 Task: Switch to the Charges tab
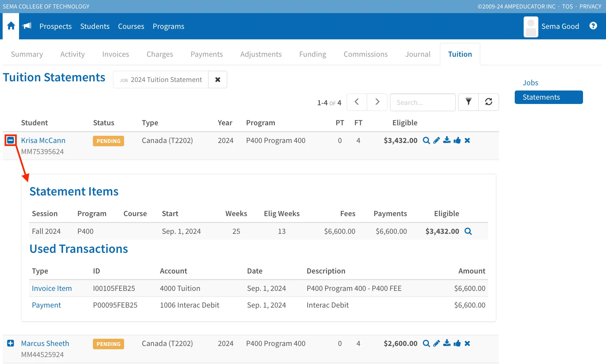click(160, 54)
